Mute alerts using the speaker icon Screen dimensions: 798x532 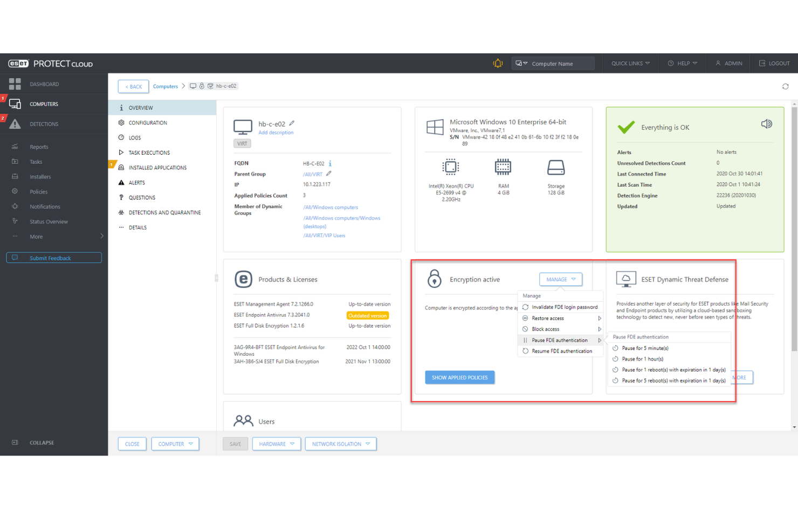766,124
